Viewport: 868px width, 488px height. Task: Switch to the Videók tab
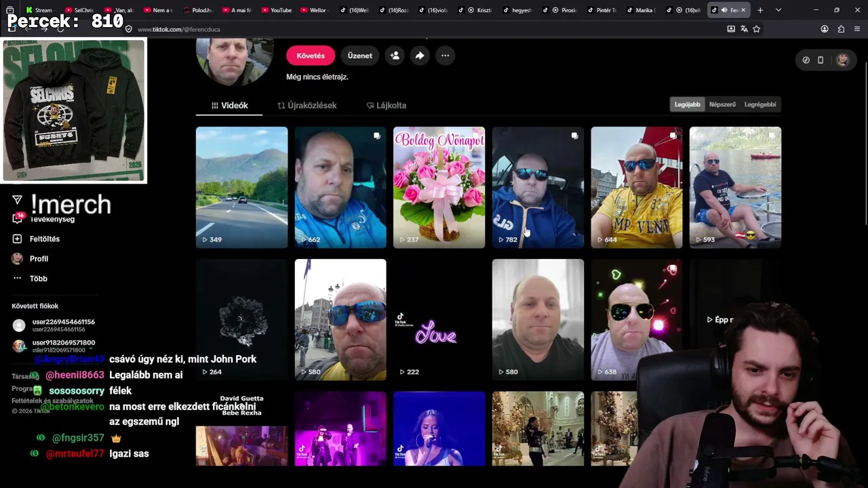[229, 105]
